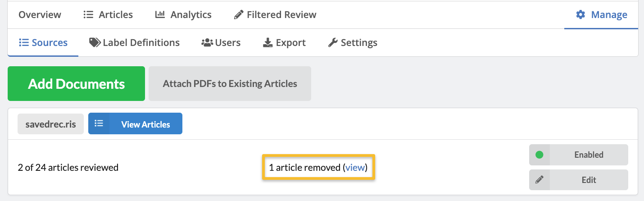
Task: Click the View Articles button label
Action: click(x=145, y=124)
